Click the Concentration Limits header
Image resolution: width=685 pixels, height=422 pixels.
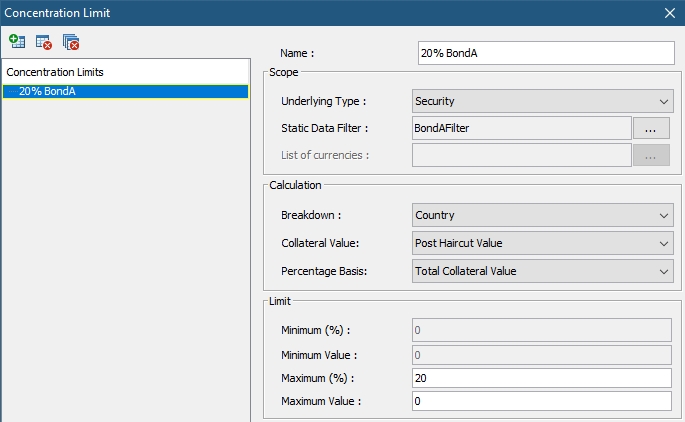pyautogui.click(x=55, y=72)
